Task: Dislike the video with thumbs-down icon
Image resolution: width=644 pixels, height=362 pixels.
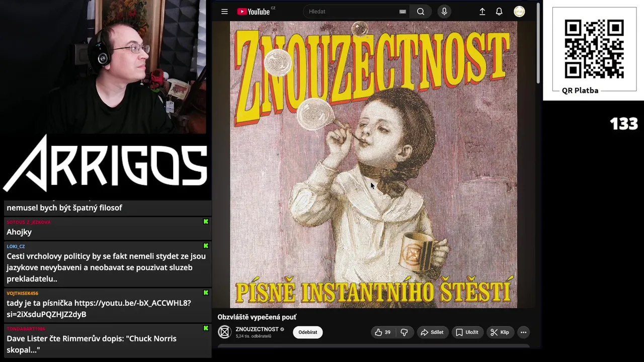Action: (x=404, y=332)
